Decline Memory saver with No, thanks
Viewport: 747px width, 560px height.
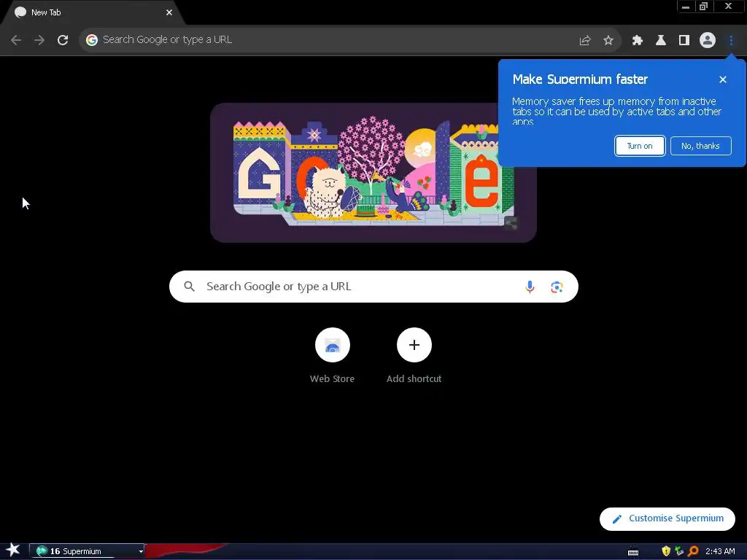click(x=700, y=146)
